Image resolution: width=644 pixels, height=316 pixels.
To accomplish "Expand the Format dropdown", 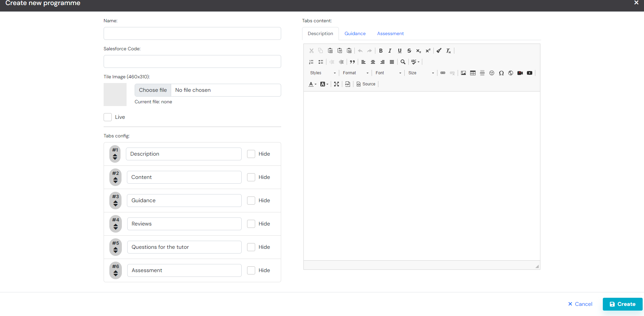I will [356, 73].
